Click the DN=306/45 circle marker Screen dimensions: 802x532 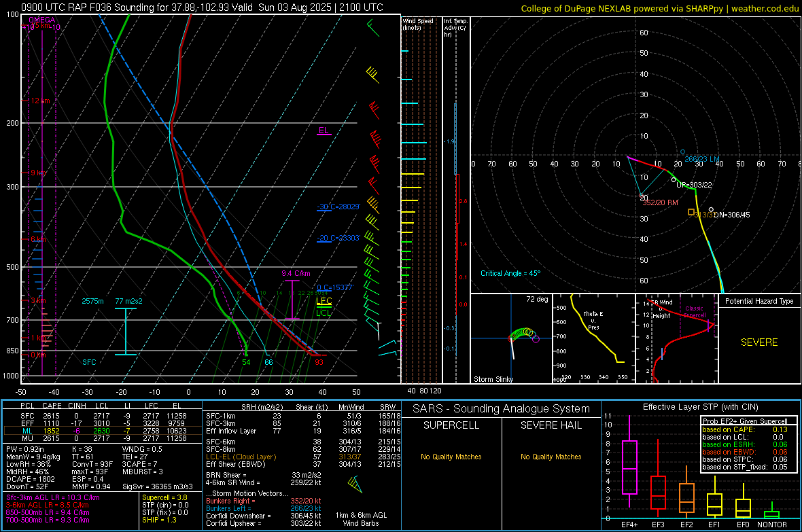pos(711,210)
